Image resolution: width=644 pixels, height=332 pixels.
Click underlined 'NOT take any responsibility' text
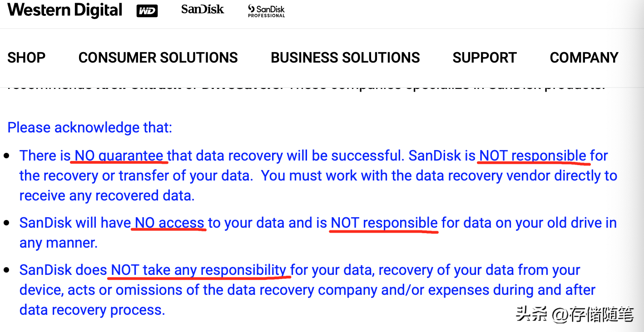click(x=198, y=270)
